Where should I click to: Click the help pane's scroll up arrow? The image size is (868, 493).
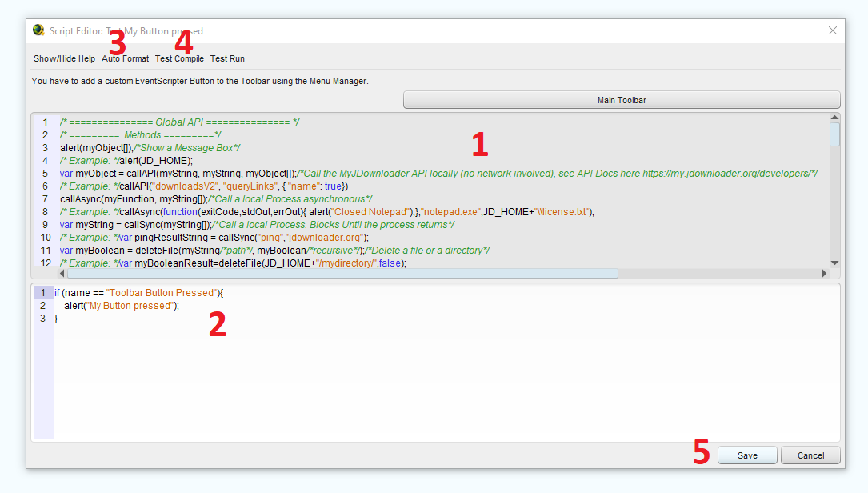834,118
